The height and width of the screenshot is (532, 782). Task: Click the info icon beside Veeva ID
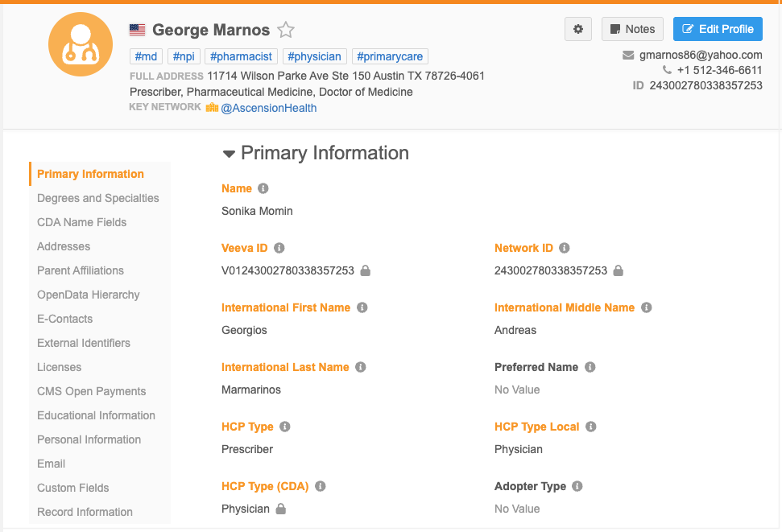pyautogui.click(x=279, y=248)
